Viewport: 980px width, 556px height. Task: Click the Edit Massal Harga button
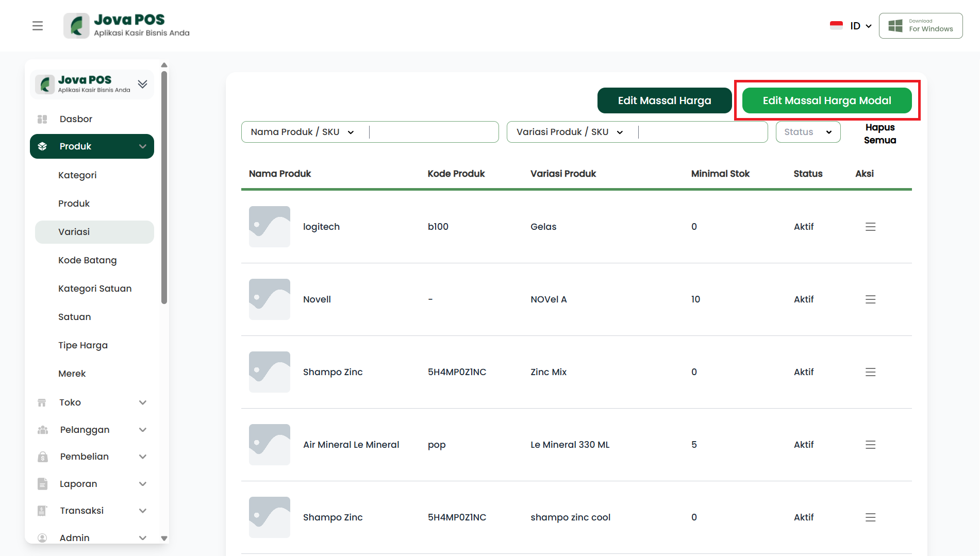[x=664, y=100]
